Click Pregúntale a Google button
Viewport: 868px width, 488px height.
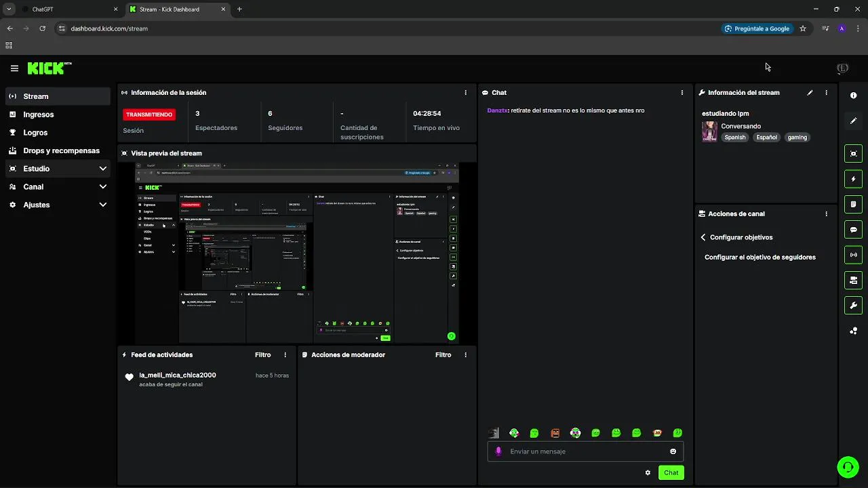pyautogui.click(x=757, y=28)
